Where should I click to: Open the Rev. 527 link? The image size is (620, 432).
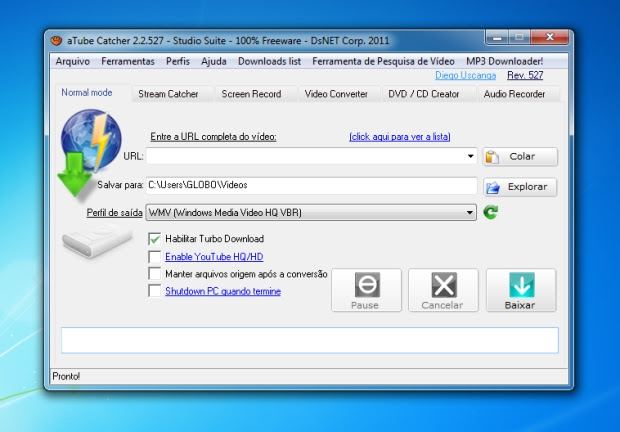(x=525, y=75)
